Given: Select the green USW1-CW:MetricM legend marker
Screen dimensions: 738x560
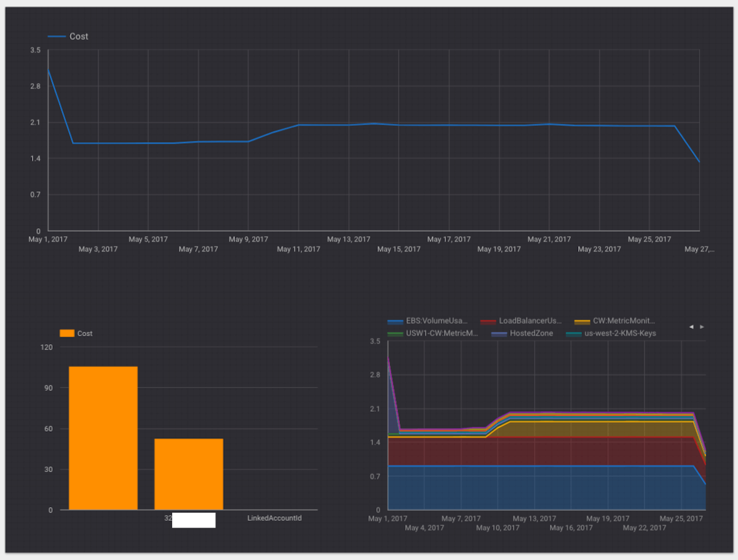Looking at the screenshot, I should click(396, 333).
